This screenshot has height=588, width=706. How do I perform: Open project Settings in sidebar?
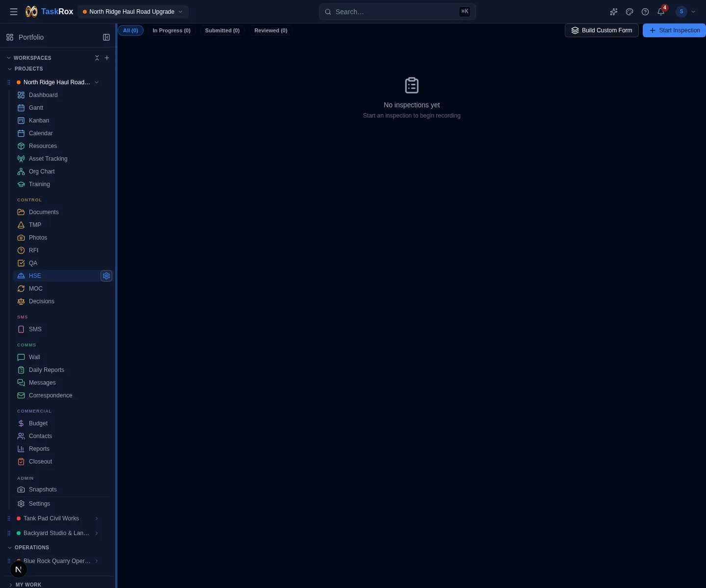click(x=63, y=504)
